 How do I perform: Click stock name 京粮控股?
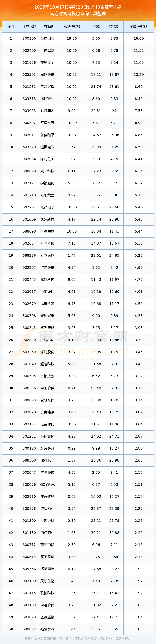click(47, 376)
